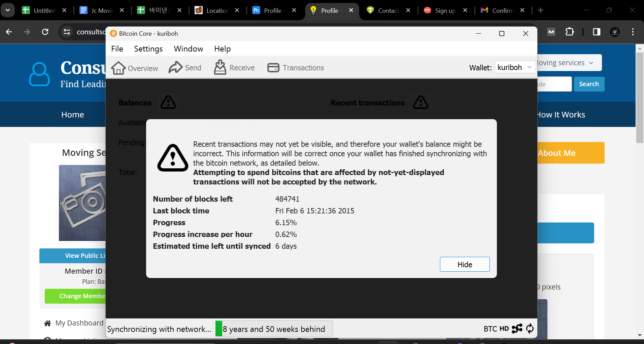
Task: Click the warning icon next to Balances
Action: 168,102
